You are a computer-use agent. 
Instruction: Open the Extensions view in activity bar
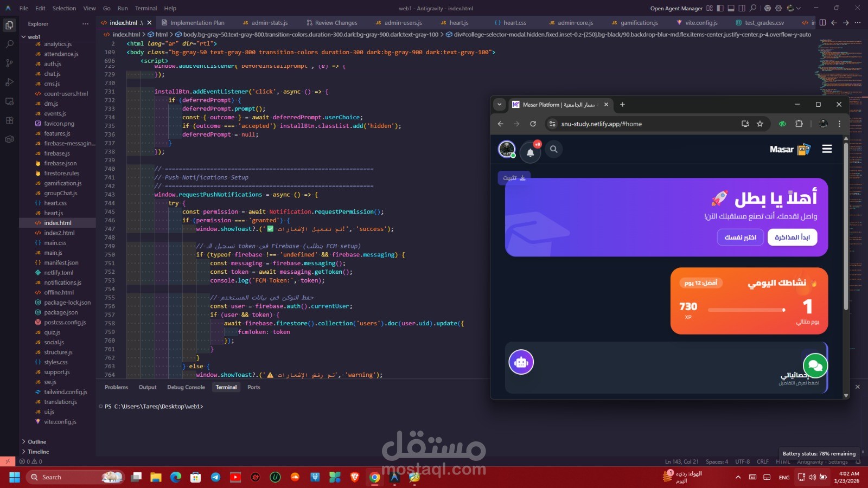(x=9, y=120)
